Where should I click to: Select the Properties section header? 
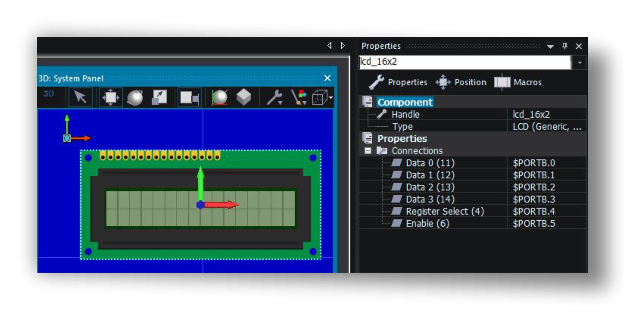[x=402, y=139]
